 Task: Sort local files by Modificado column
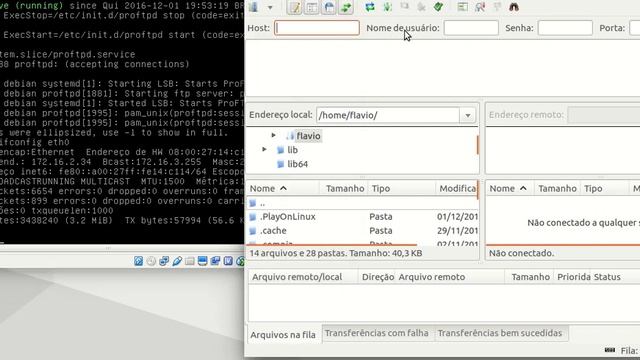click(456, 188)
